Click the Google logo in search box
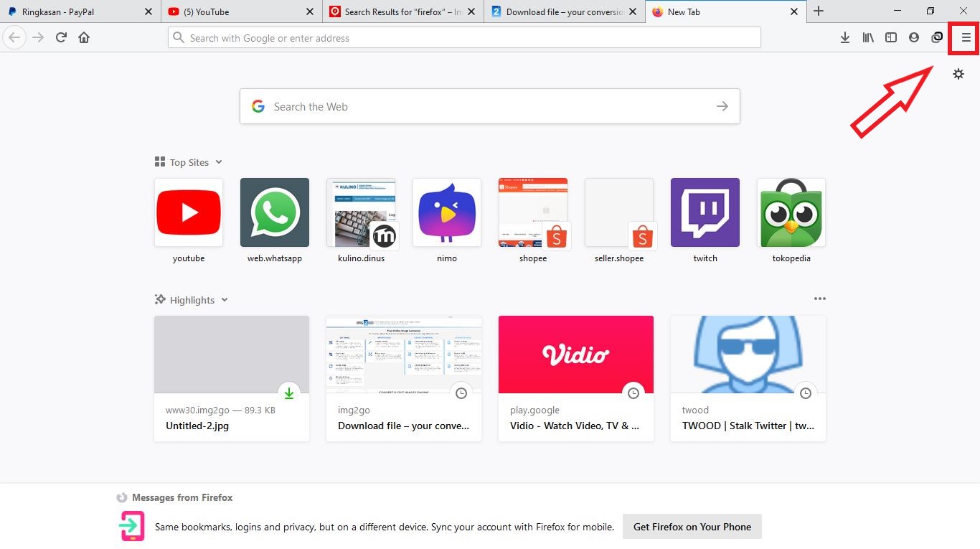This screenshot has width=980, height=549. [x=258, y=106]
